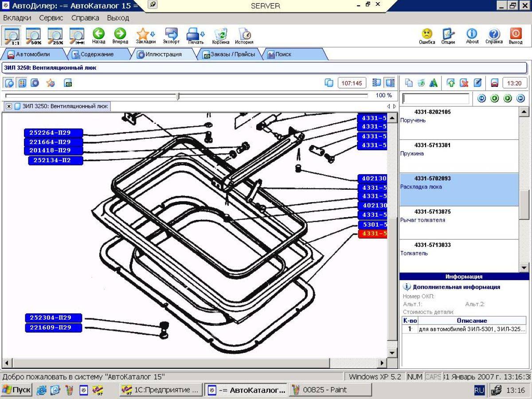Toggle the colored grid labels button
This screenshot has height=399, width=532.
22,83
